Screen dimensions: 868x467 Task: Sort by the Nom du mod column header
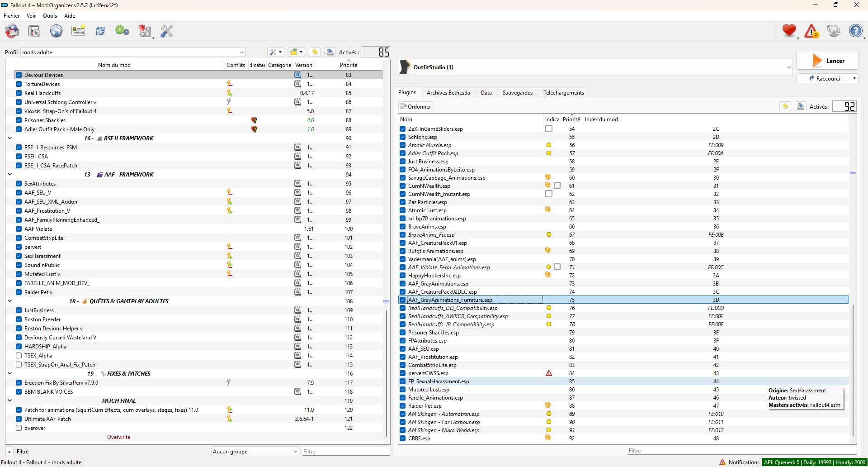pos(114,65)
